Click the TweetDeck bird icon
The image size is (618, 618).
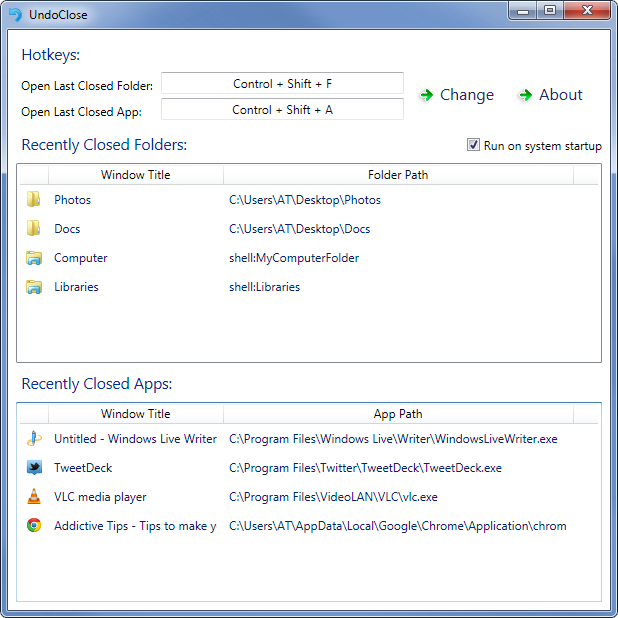[34, 467]
